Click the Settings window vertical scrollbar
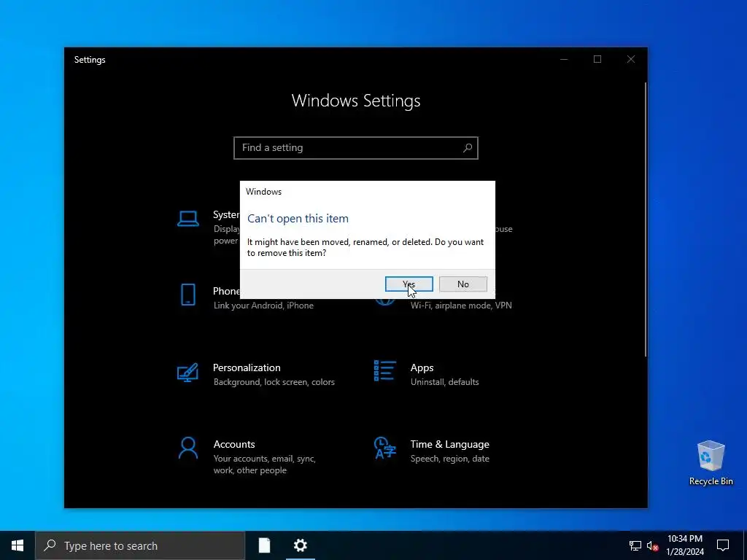The height and width of the screenshot is (560, 747). (x=646, y=219)
